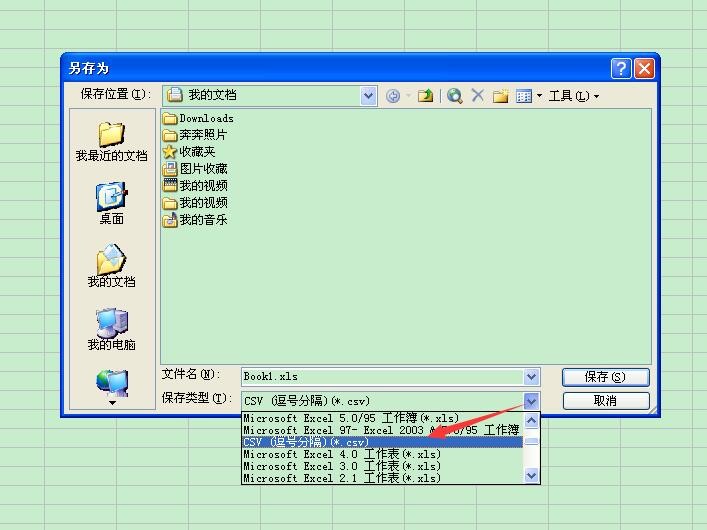This screenshot has width=707, height=530.
Task: Click the network places icon in sidebar
Action: point(112,383)
